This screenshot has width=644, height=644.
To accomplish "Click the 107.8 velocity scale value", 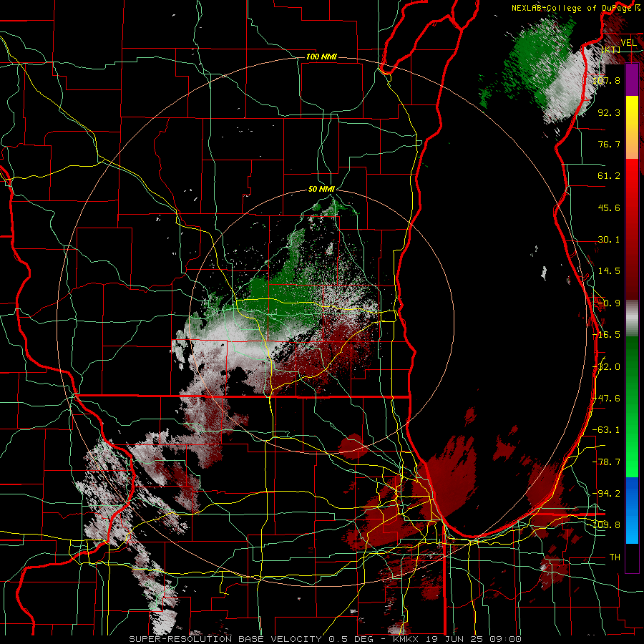I will coord(606,80).
